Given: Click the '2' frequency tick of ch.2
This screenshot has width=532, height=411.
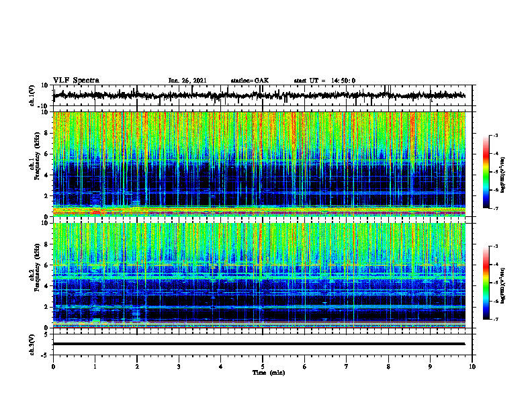Looking at the screenshot, I should pyautogui.click(x=46, y=307).
